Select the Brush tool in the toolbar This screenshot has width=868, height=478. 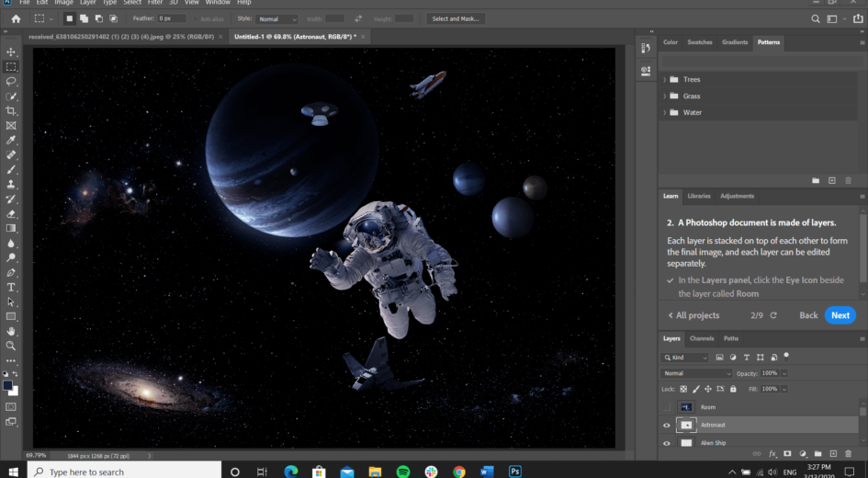pos(10,169)
